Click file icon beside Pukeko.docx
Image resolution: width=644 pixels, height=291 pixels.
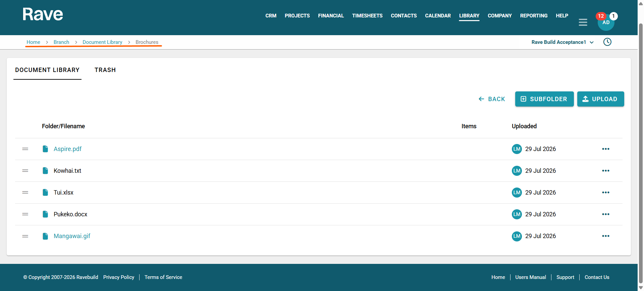tap(45, 214)
